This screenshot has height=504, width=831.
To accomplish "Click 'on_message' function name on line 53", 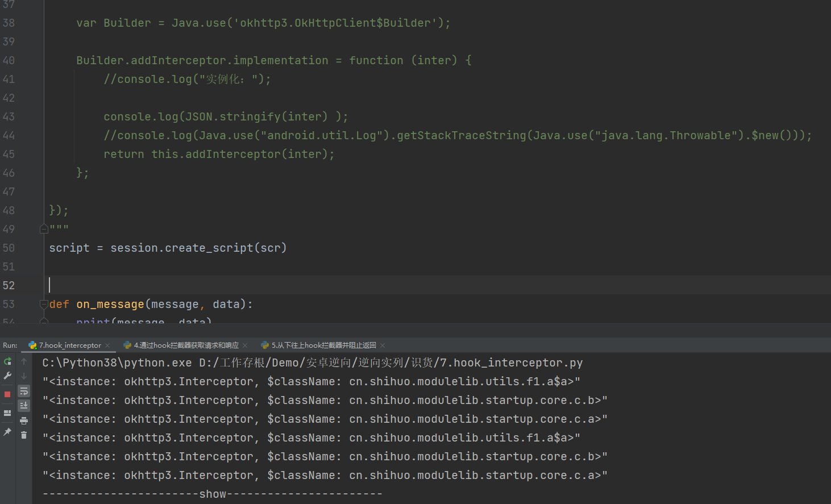I will (x=110, y=305).
